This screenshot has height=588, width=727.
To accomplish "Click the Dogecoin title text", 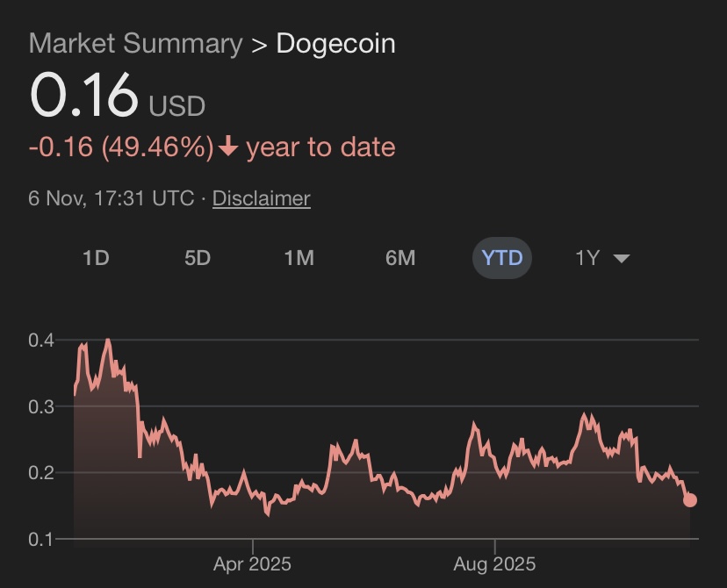I will click(335, 44).
